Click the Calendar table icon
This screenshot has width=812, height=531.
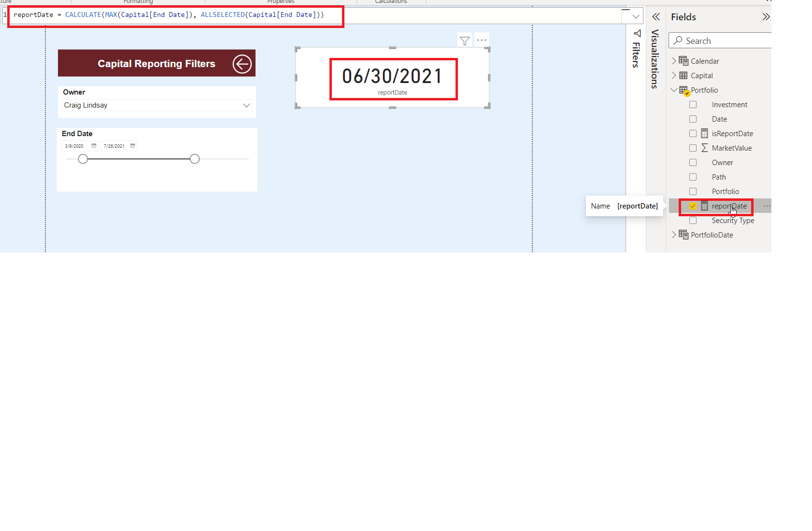[x=684, y=61]
